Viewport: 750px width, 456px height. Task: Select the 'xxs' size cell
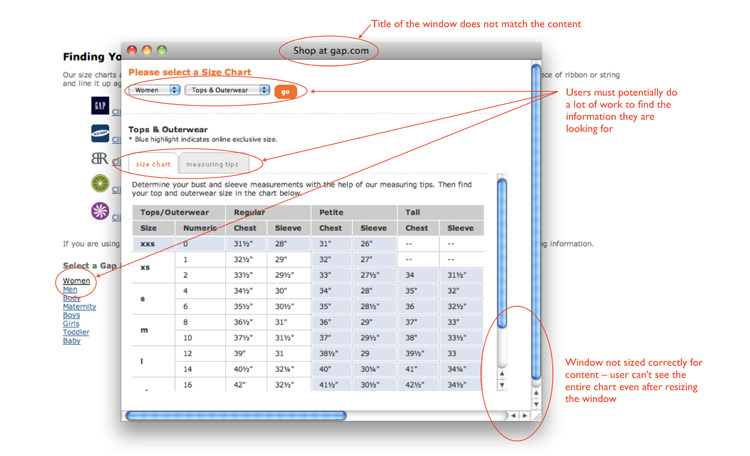point(154,244)
